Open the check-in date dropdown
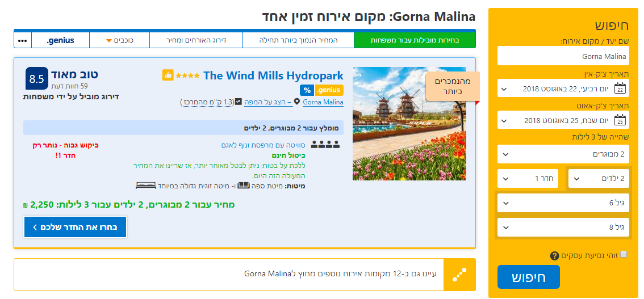 [x=563, y=88]
